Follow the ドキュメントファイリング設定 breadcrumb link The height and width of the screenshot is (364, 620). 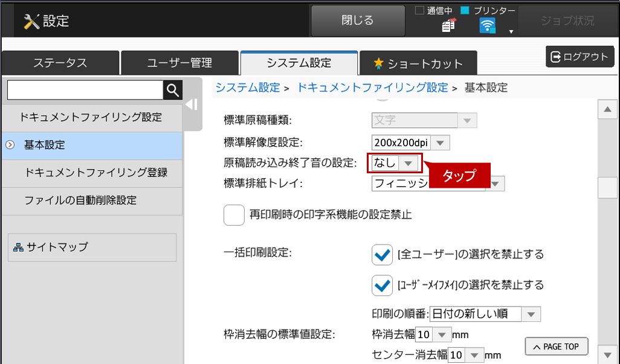(372, 88)
